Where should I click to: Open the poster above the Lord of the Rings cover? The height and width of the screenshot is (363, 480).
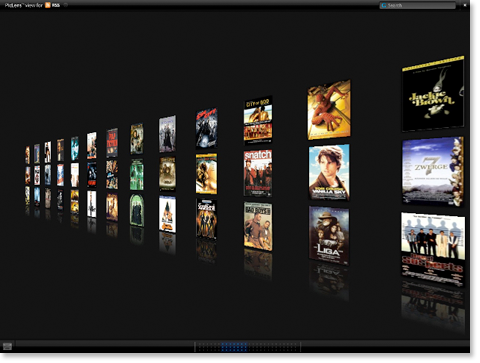click(x=167, y=134)
